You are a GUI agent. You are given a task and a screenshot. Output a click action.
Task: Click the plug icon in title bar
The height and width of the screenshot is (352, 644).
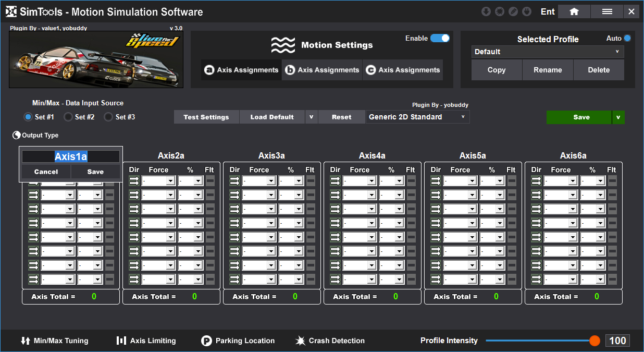point(527,11)
